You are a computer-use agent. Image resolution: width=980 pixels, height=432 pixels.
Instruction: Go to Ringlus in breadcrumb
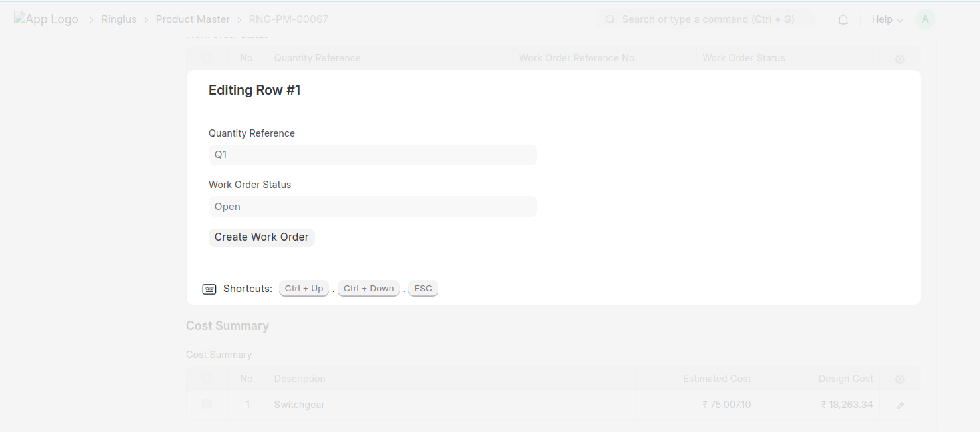(x=119, y=19)
